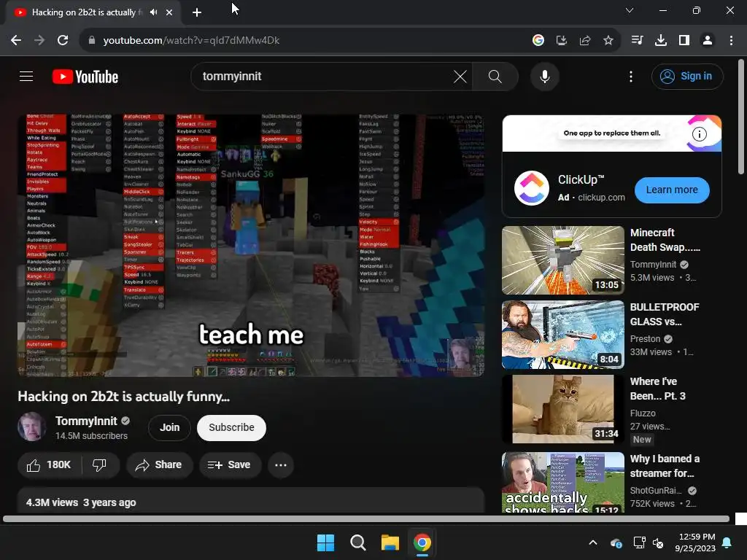Save the video to a playlist
The width and height of the screenshot is (747, 560).
point(230,464)
